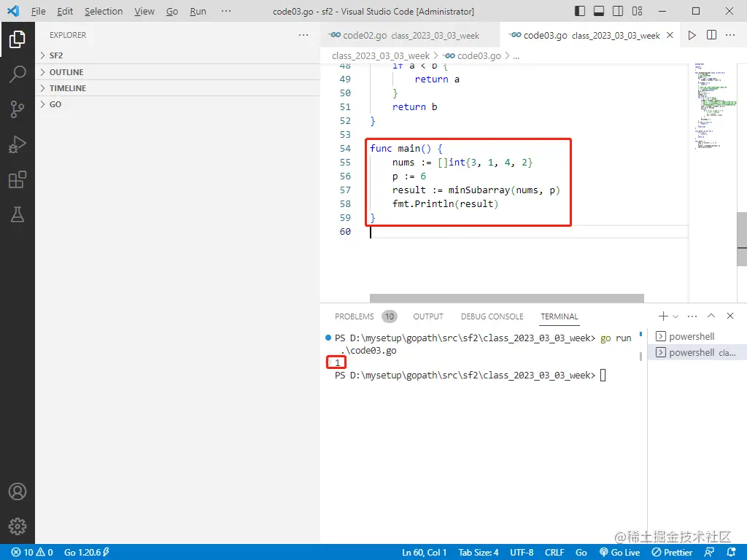Open the Testing flask view
The width and height of the screenshot is (747, 560).
(18, 215)
